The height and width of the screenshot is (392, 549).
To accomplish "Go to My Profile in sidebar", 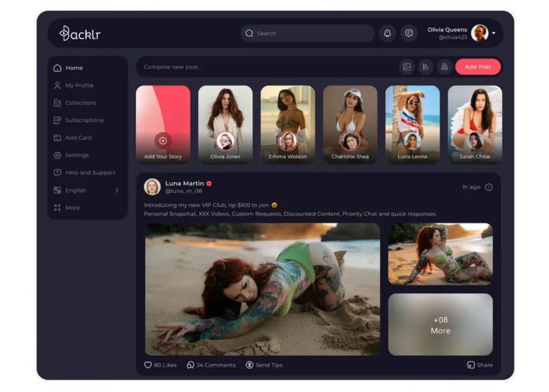I will pos(79,85).
